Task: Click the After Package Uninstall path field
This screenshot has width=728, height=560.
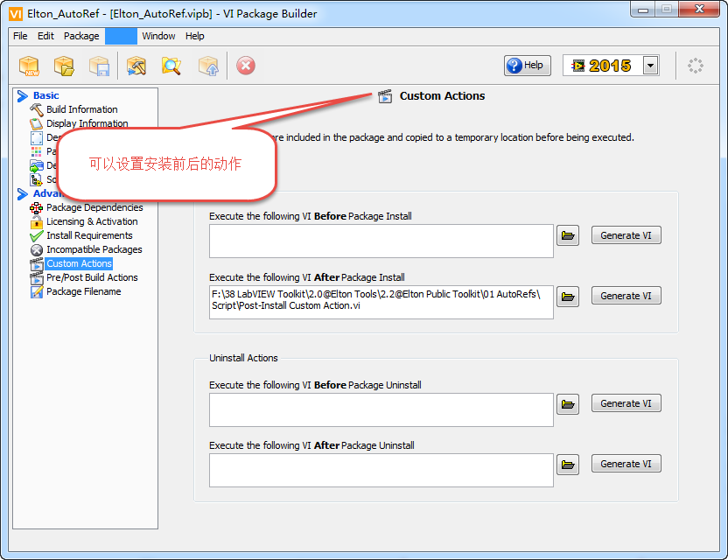Action: pyautogui.click(x=381, y=471)
